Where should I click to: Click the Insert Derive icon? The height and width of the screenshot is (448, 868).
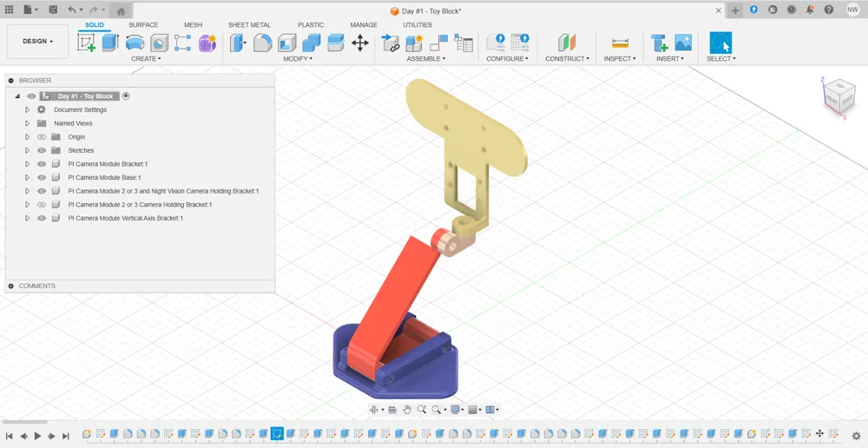click(x=659, y=43)
